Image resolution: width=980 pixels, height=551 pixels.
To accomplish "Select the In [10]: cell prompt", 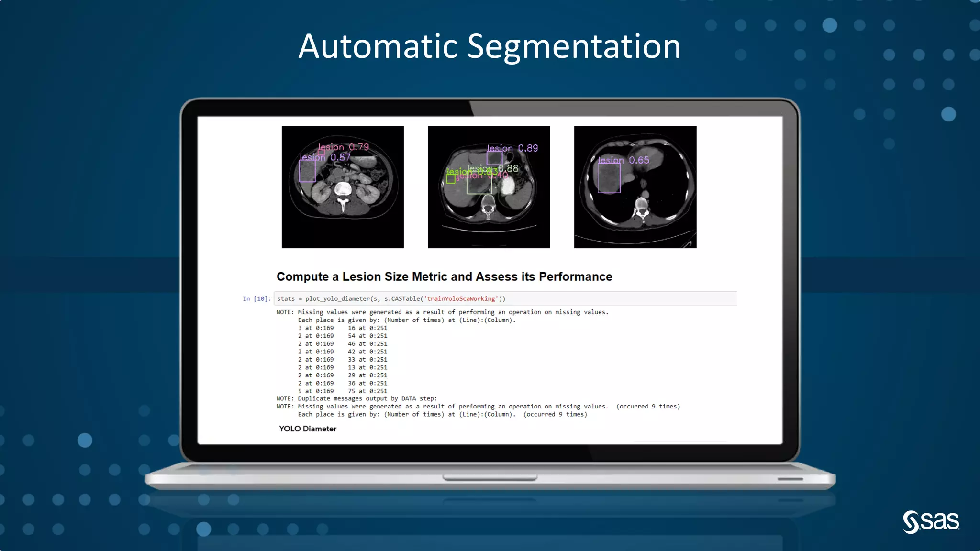I will click(256, 298).
